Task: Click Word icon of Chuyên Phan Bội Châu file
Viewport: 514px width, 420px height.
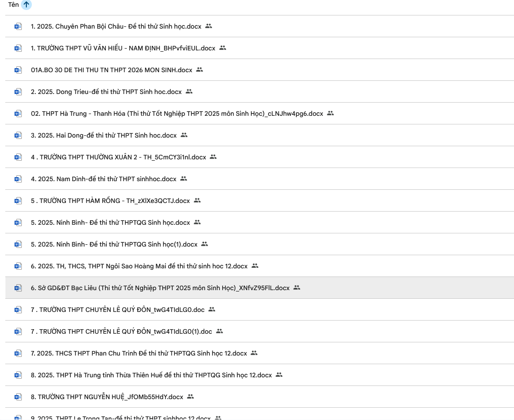Action: (18, 26)
